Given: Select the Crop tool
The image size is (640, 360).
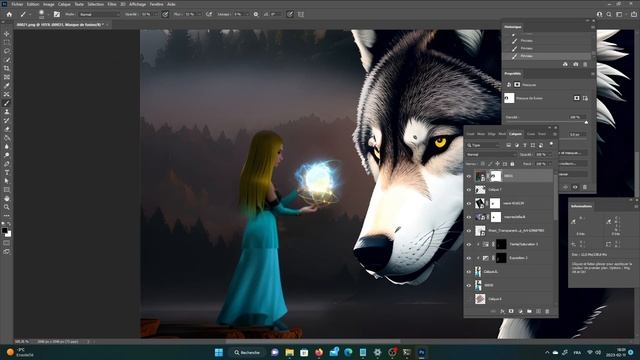Looking at the screenshot, I should (x=7, y=68).
